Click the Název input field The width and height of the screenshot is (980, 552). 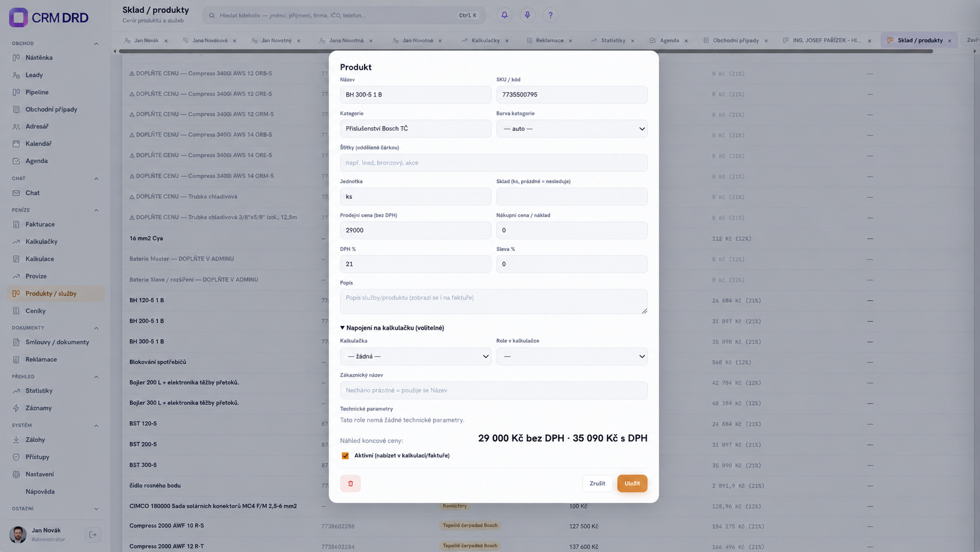coord(416,94)
